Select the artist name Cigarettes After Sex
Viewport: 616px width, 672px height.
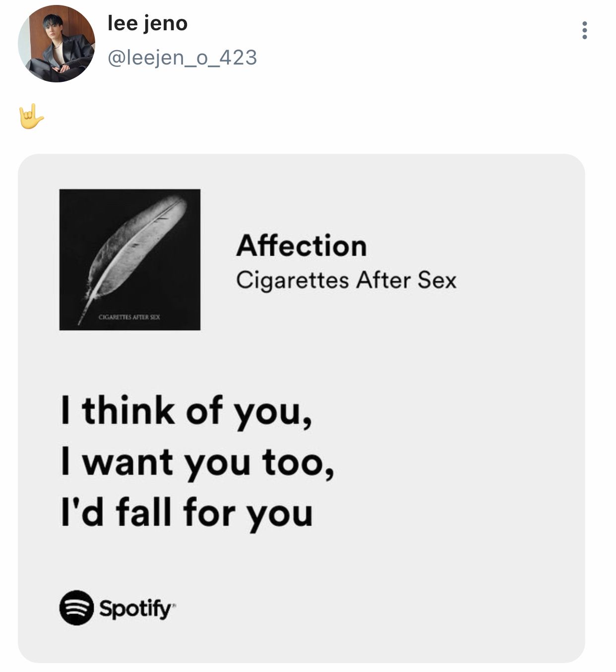click(x=346, y=280)
